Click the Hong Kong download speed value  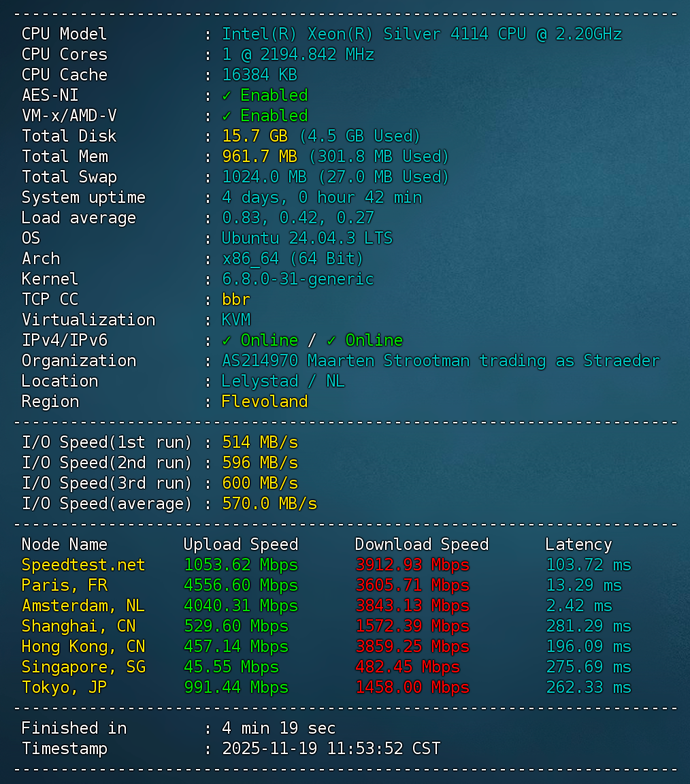tap(412, 647)
